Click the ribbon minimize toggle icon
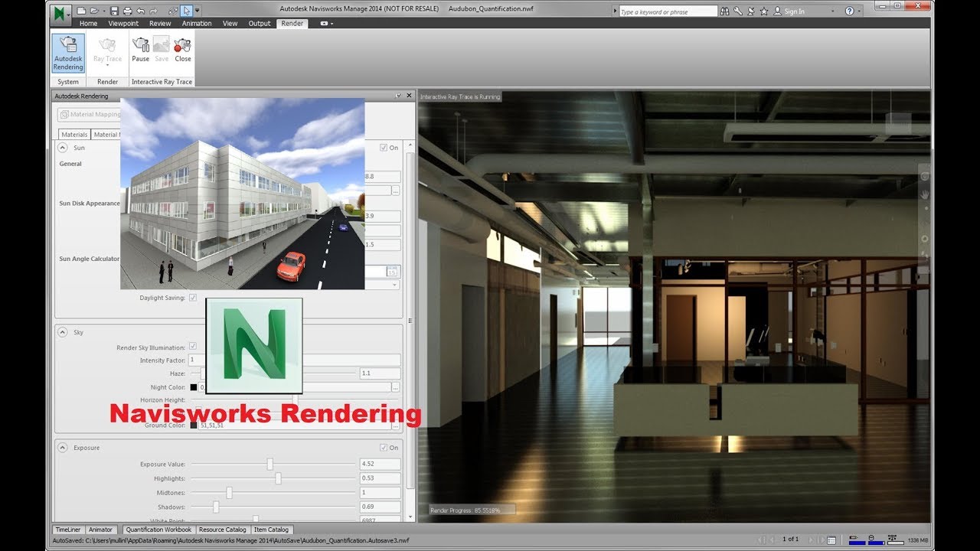This screenshot has height=551, width=980. click(325, 24)
